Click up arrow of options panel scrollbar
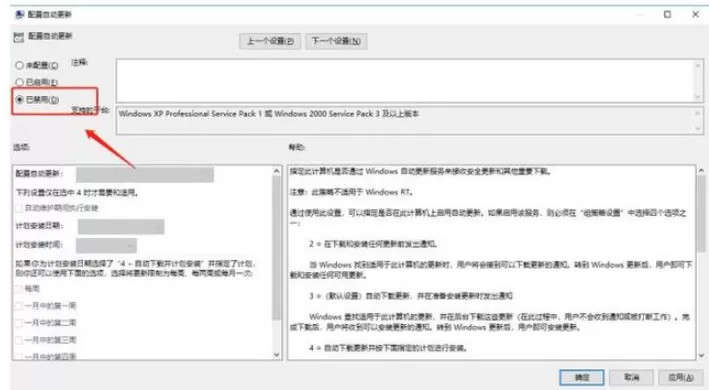The width and height of the screenshot is (709, 390). click(277, 171)
